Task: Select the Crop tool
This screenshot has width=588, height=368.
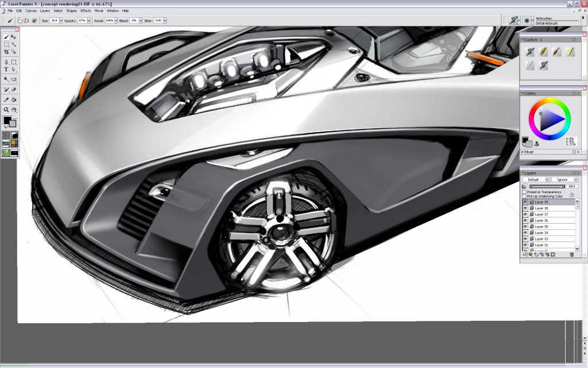Action: [7, 52]
